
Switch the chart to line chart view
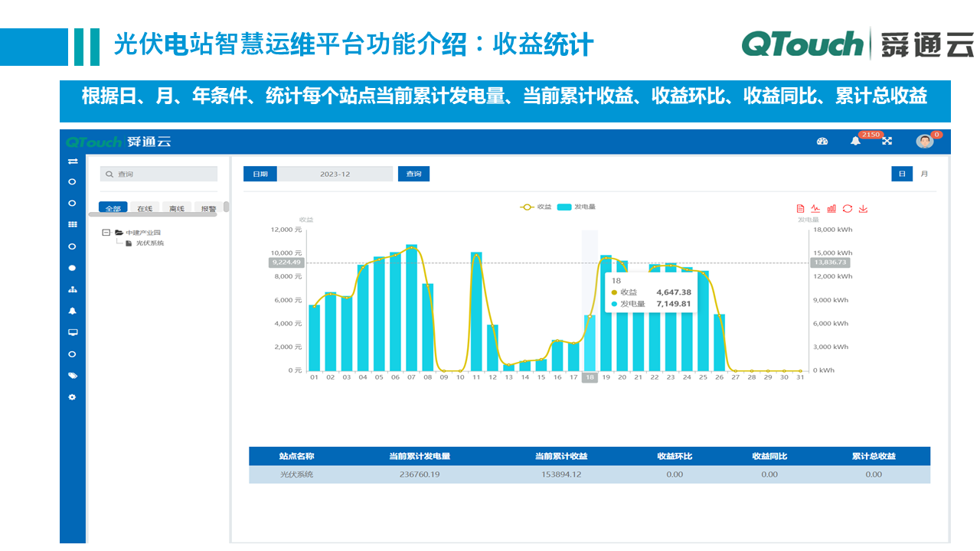[x=816, y=207]
